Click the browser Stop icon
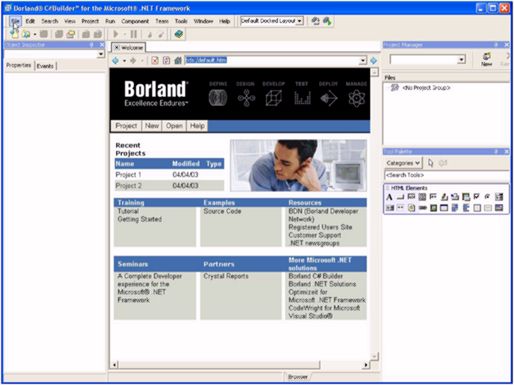The height and width of the screenshot is (385, 514). point(155,60)
